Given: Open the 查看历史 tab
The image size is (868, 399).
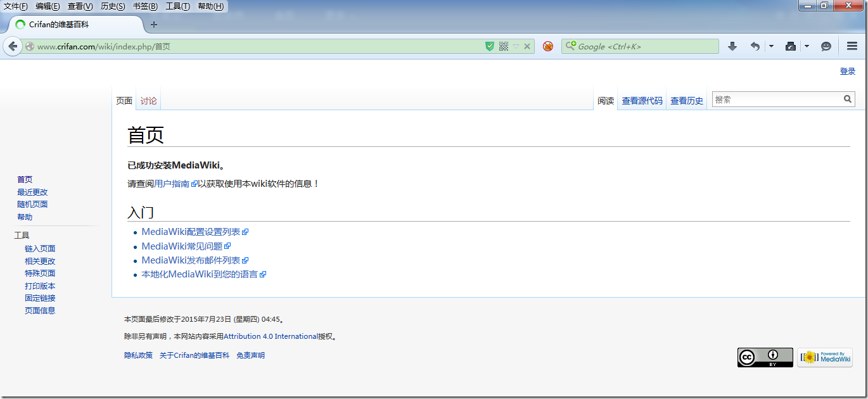Looking at the screenshot, I should pos(687,101).
